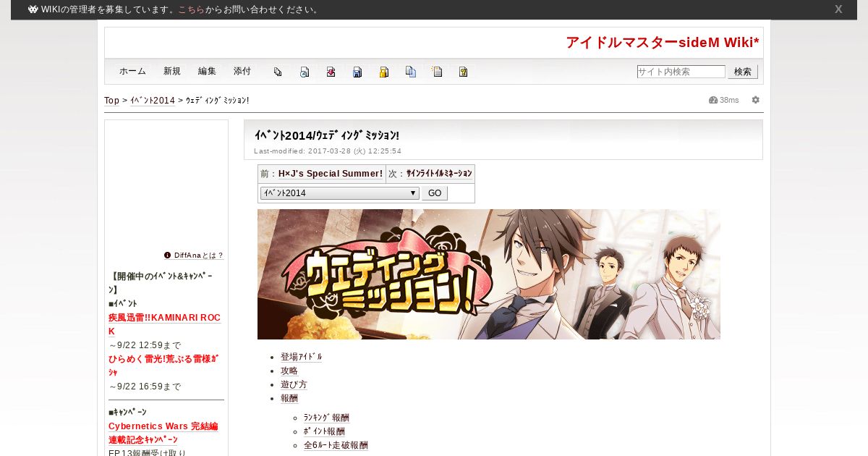This screenshot has width=868, height=456.
Task: Go to ｲﾍﾞﾝﾄ2014 in the breadcrumb
Action: tap(153, 101)
